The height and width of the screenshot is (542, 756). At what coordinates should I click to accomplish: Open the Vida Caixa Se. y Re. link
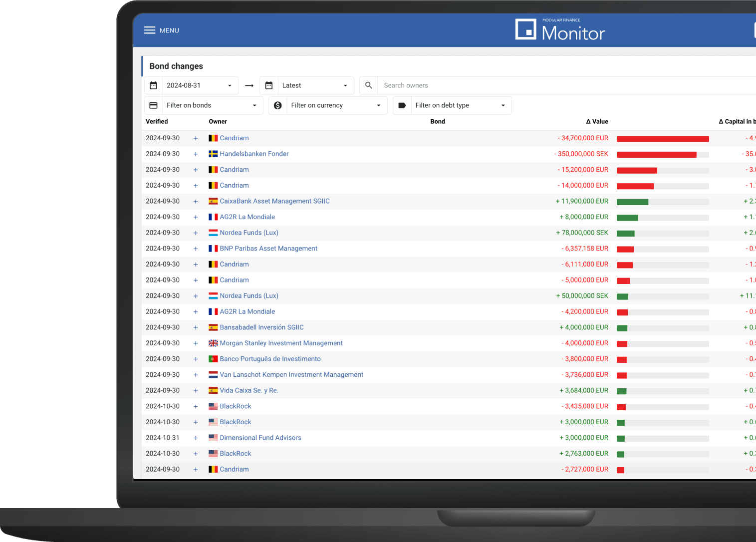(249, 390)
